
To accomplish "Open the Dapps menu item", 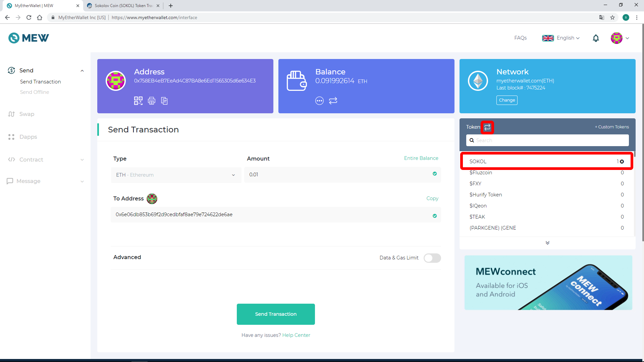I will coord(28,137).
